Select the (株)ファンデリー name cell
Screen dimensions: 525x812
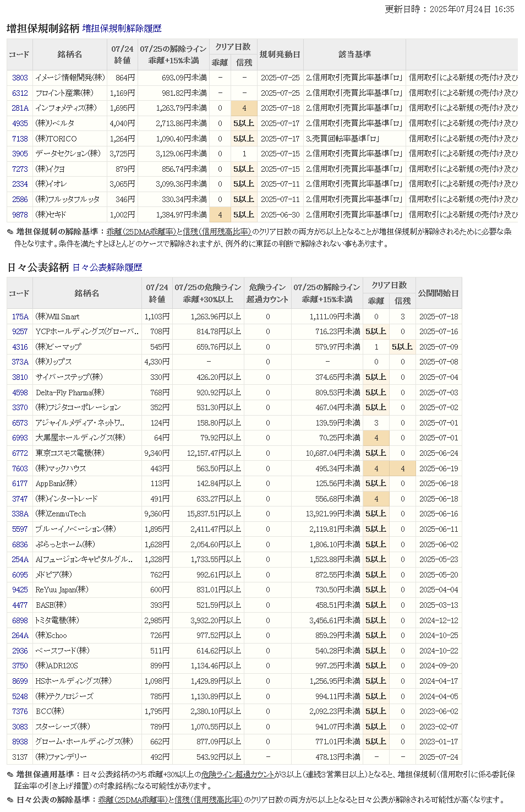point(87,757)
